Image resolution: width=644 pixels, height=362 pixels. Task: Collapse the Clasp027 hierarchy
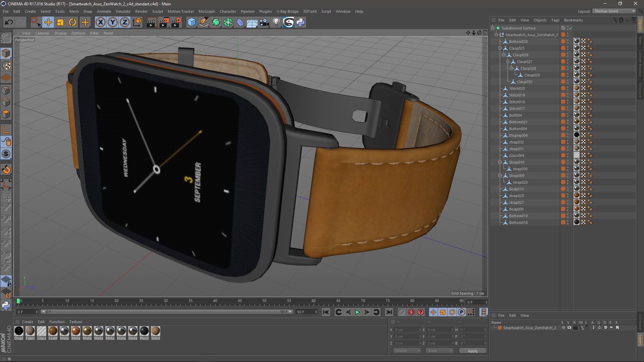(508, 62)
